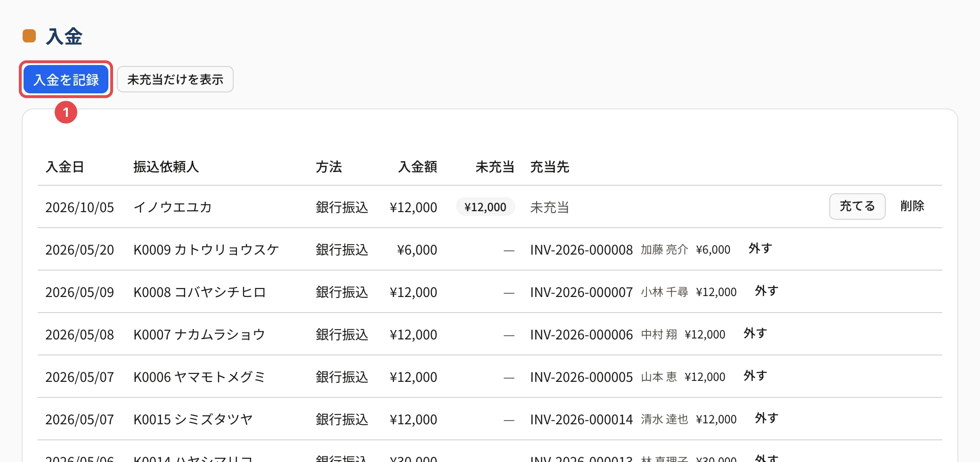Click 外す for INV-2026-000008
This screenshot has height=462, width=980.
coord(760,248)
